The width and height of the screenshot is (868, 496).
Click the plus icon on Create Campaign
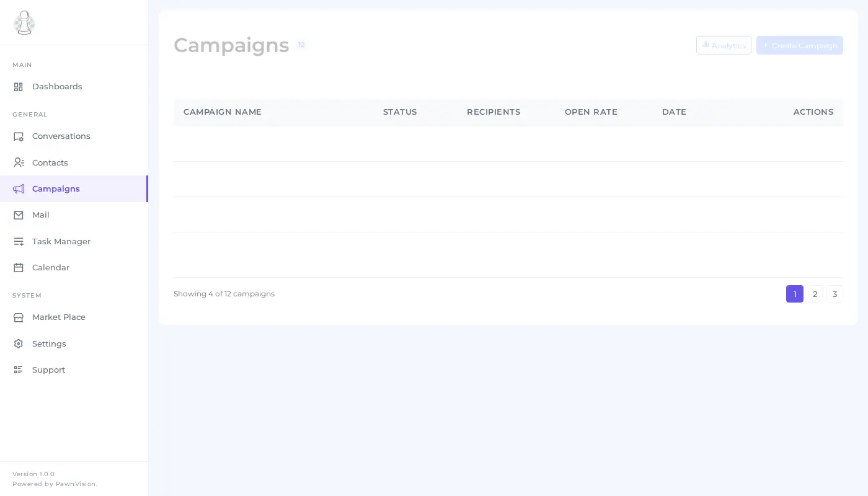[x=766, y=45]
